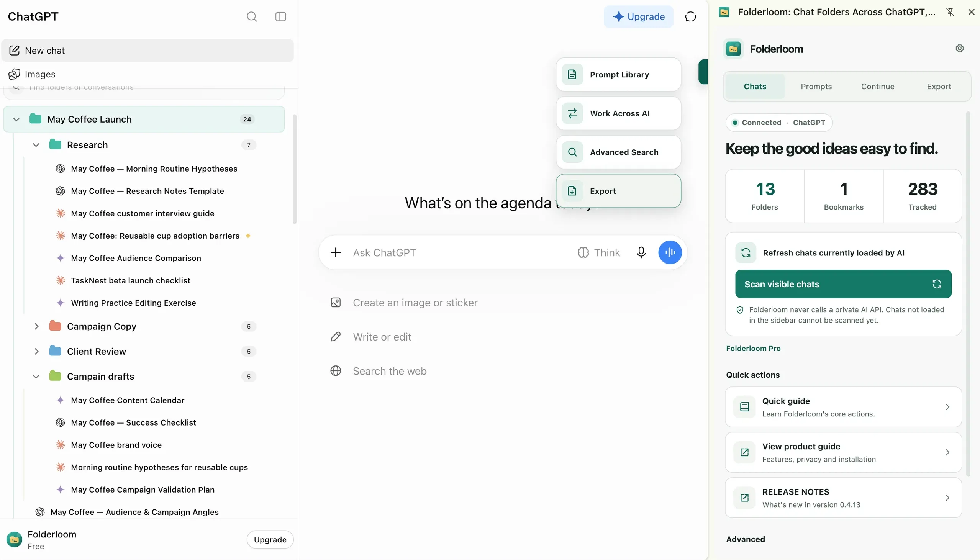
Task: Open the Continue tab
Action: point(877,87)
